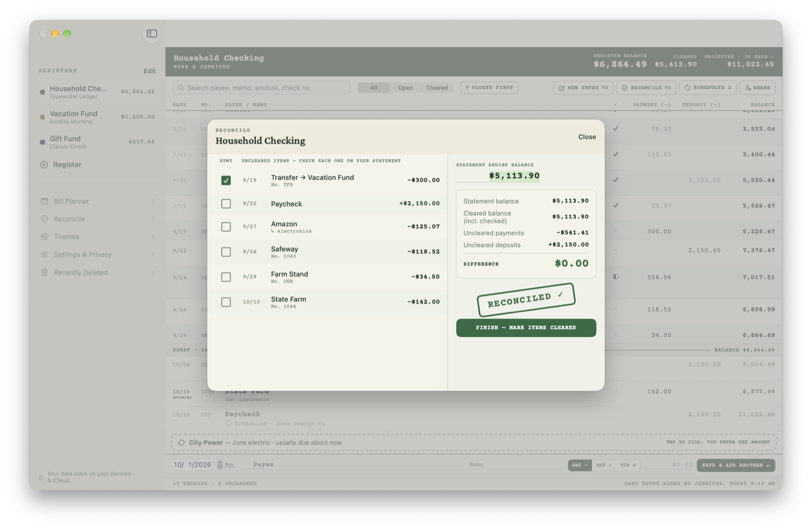The image size is (812, 529).
Task: Uncheck the Transfer → Vacation Fund item
Action: (x=226, y=180)
